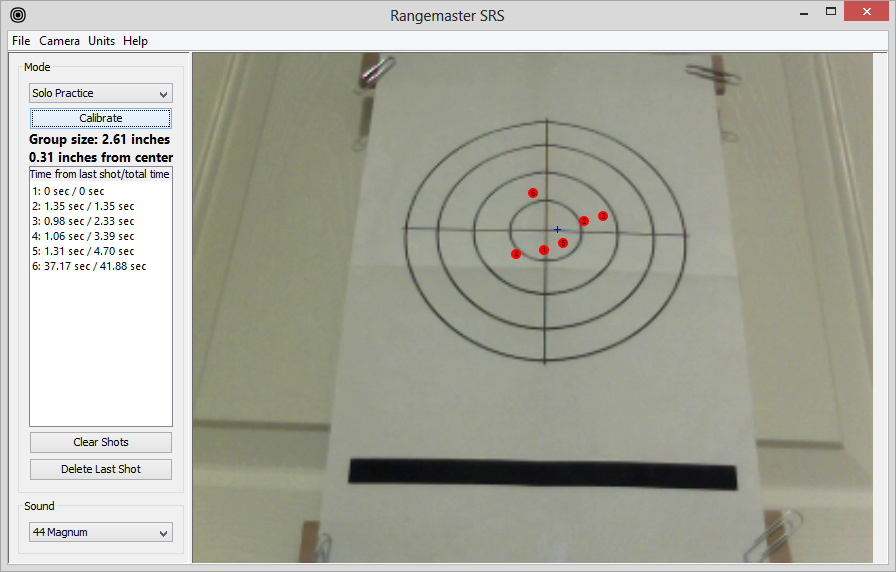Click the Rangemaster target icon in title bar
This screenshot has width=896, height=572.
point(17,15)
